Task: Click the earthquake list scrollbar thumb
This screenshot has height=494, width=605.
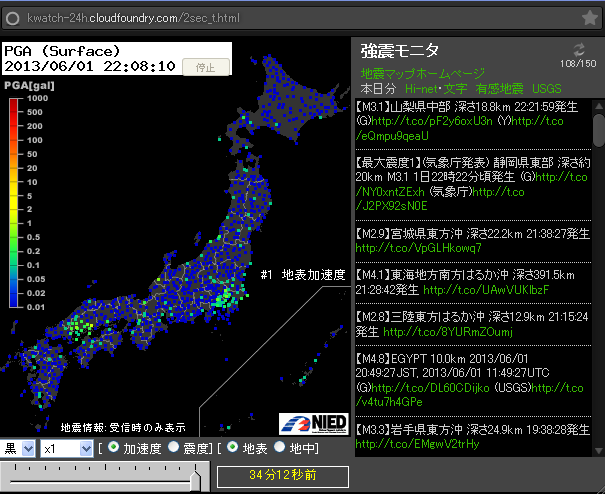Action: [x=598, y=130]
